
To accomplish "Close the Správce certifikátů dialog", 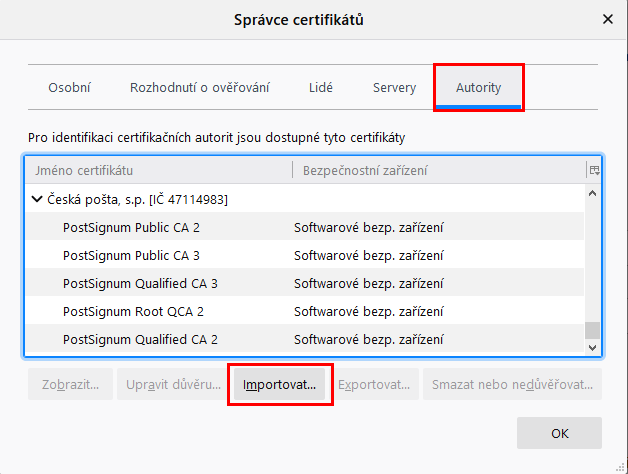I will click(x=607, y=19).
